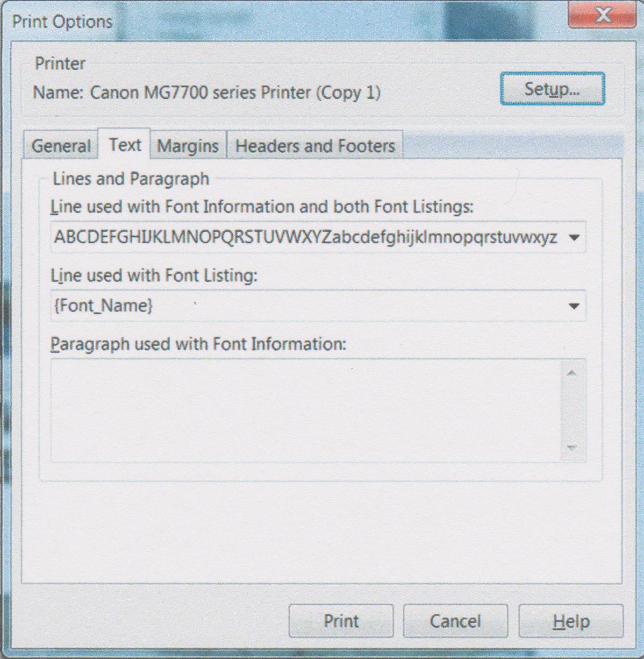The height and width of the screenshot is (659, 644).
Task: Cancel the Print Options dialog
Action: [x=455, y=621]
